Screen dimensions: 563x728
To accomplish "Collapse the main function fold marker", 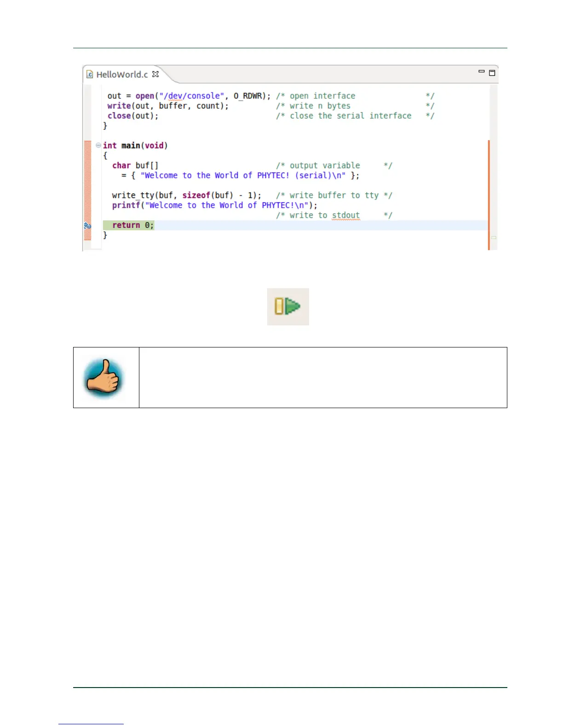I will tap(98, 145).
